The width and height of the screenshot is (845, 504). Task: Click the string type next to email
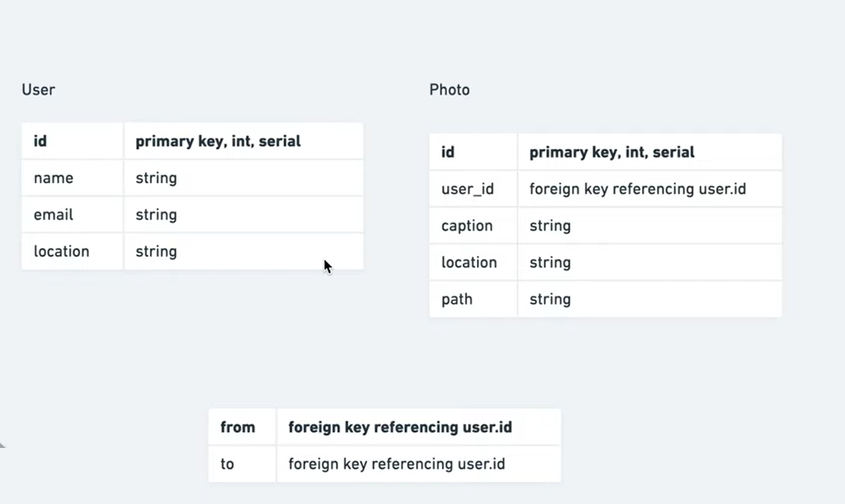[x=243, y=214]
